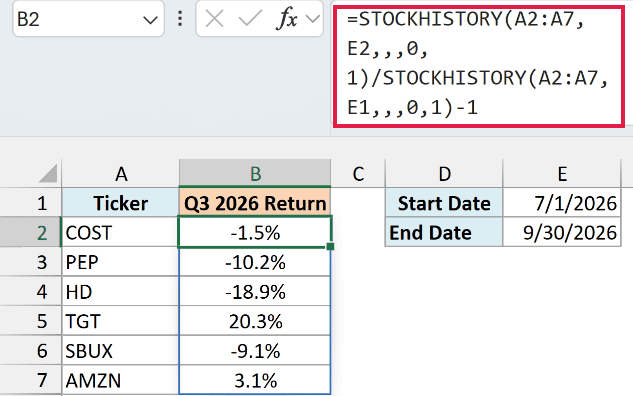
Task: Select column D header
Action: [x=444, y=174]
